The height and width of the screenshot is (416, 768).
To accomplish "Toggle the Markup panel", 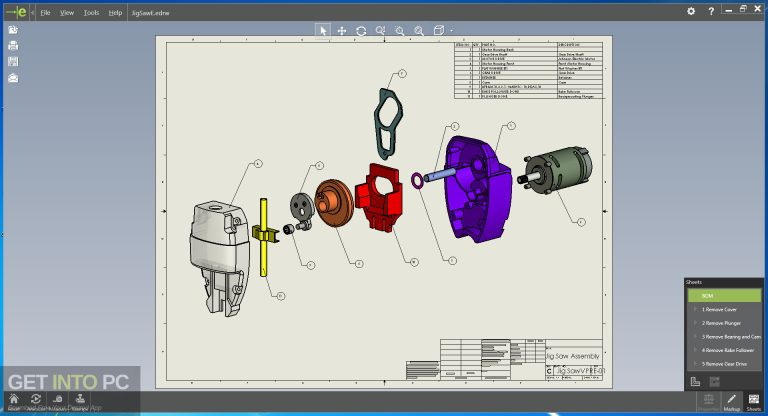I will point(730,402).
